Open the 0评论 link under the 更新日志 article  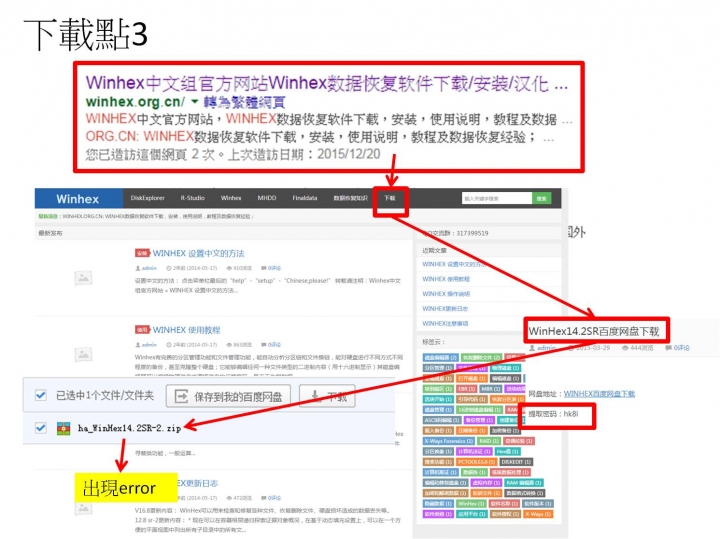pos(274,498)
